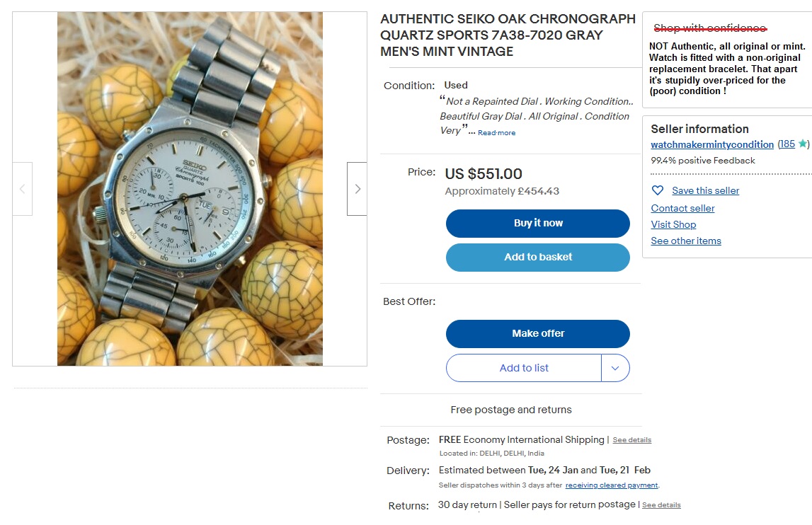Viewport: 812px width, 525px height.
Task: Open Read more under the condition description
Action: [x=496, y=132]
